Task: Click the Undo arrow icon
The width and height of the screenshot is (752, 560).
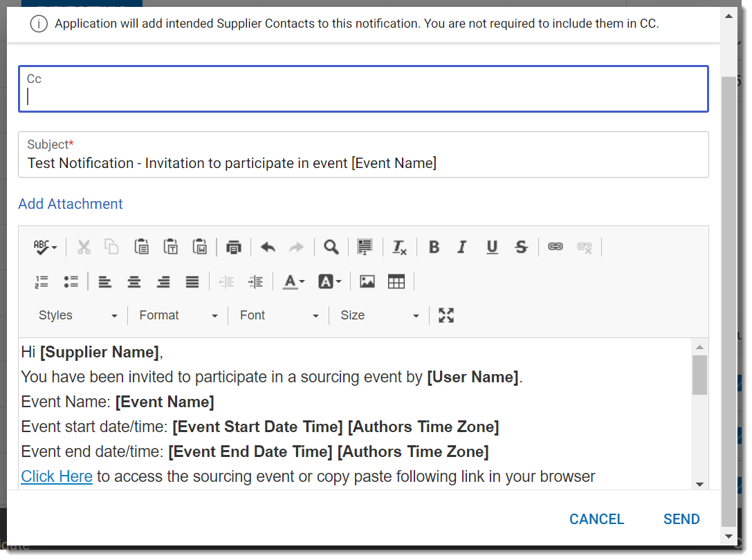Action: point(268,248)
